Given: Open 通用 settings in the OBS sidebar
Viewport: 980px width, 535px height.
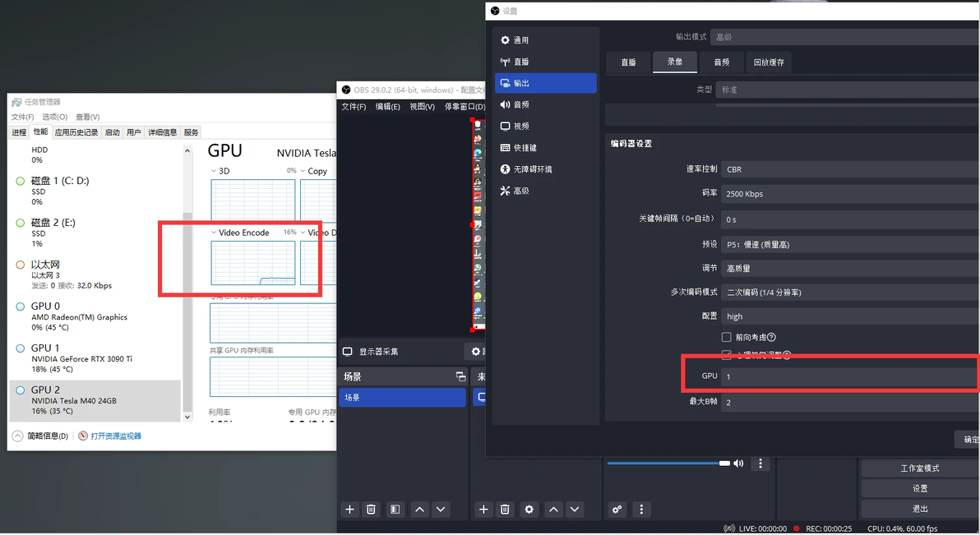Looking at the screenshot, I should pos(546,40).
